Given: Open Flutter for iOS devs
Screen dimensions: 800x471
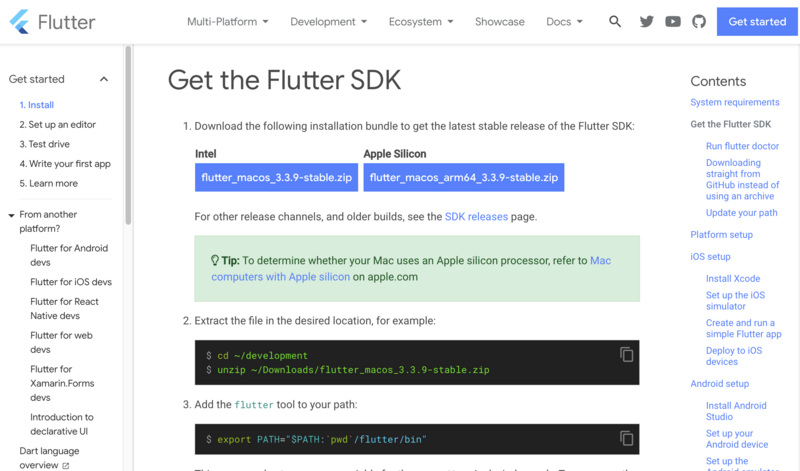Looking at the screenshot, I should pyautogui.click(x=71, y=282).
